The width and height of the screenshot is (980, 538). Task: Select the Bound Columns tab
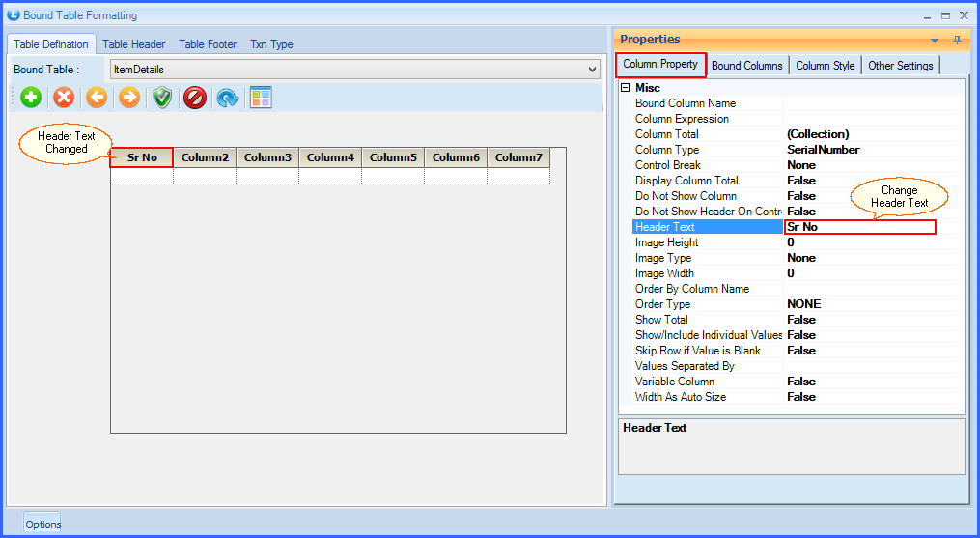click(x=746, y=66)
